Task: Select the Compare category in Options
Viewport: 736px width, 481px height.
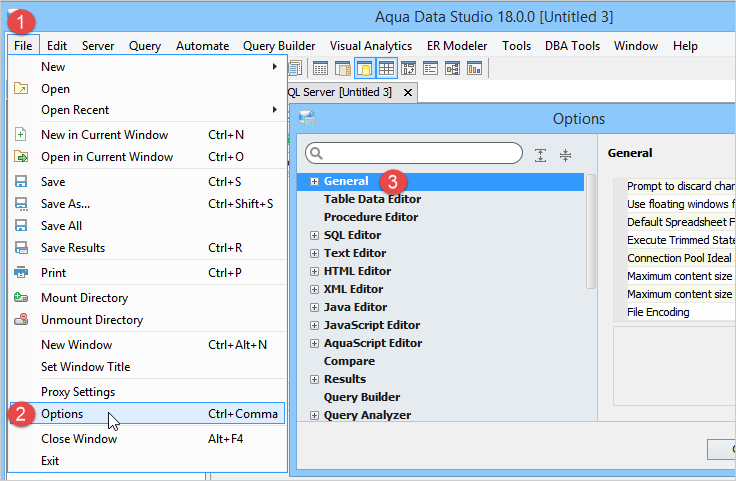Action: pyautogui.click(x=349, y=361)
